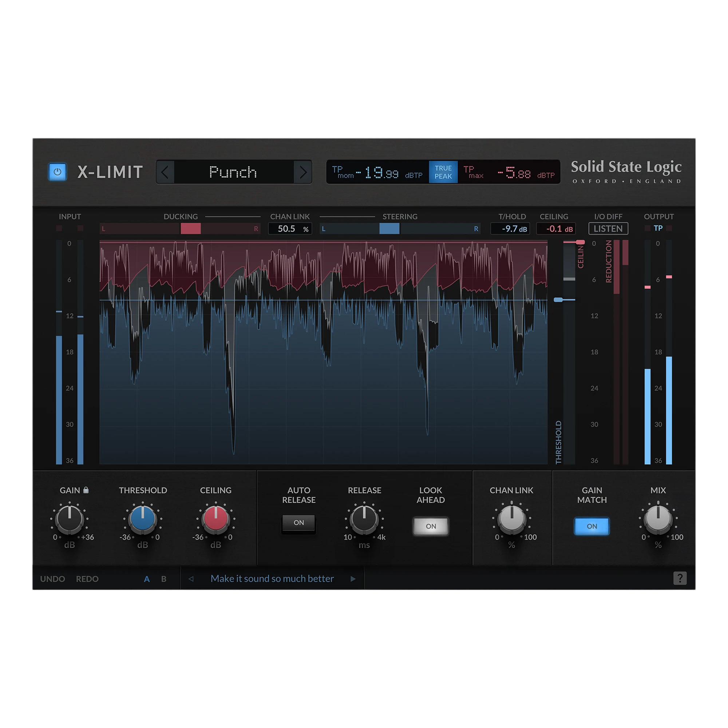
Task: Click the UNDO button
Action: (52, 579)
